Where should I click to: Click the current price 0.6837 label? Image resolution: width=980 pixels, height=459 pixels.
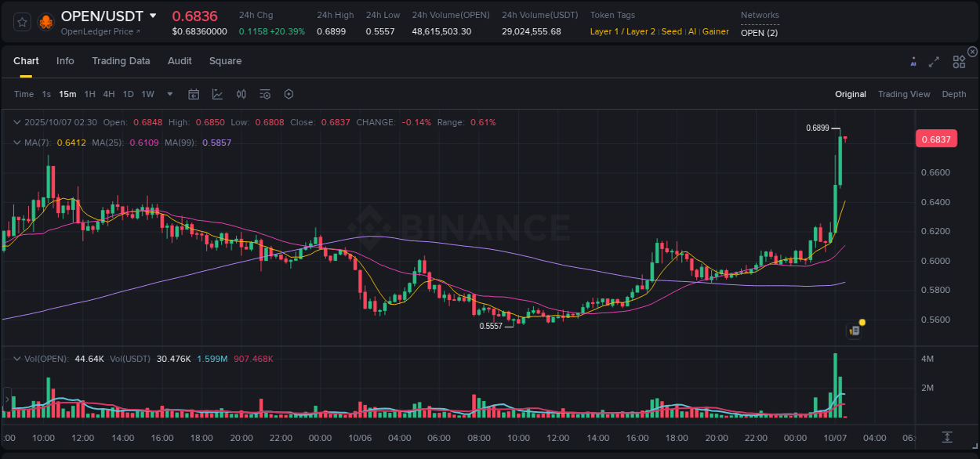(x=937, y=138)
